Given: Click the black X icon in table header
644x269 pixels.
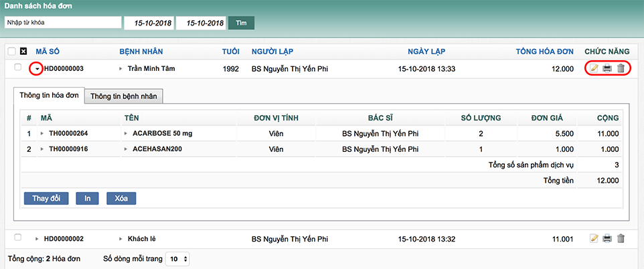Looking at the screenshot, I should pyautogui.click(x=24, y=52).
